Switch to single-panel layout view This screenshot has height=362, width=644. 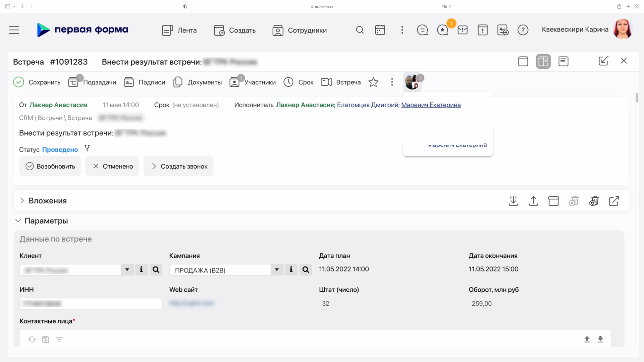[523, 61]
